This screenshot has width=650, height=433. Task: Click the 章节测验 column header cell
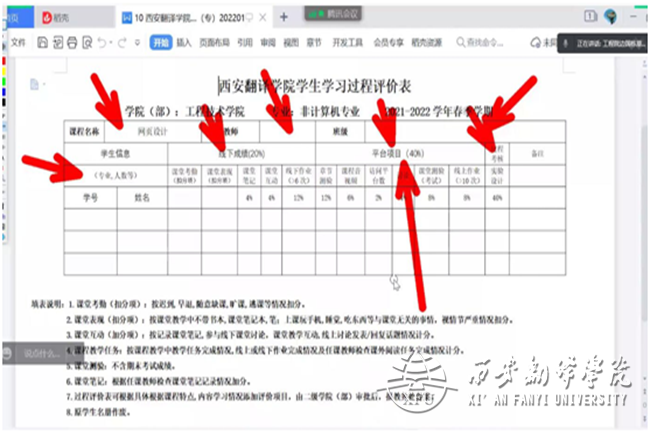pyautogui.click(x=326, y=176)
